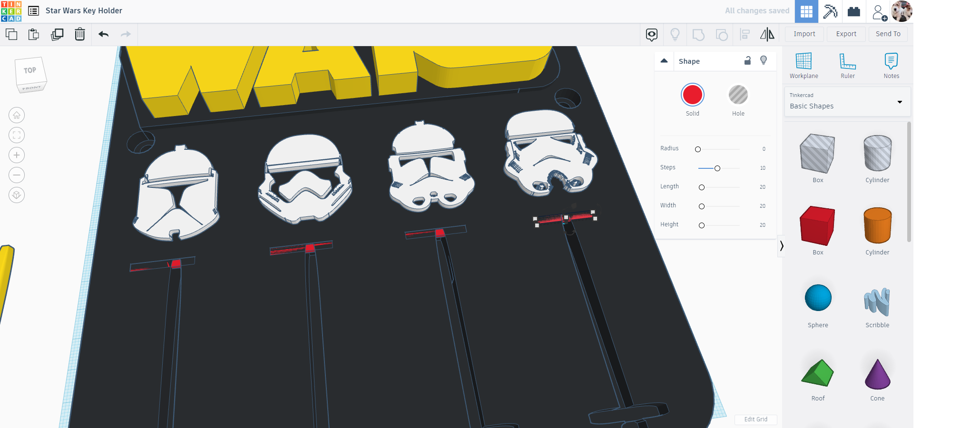Pick the orange Cylinder shape

(x=877, y=225)
